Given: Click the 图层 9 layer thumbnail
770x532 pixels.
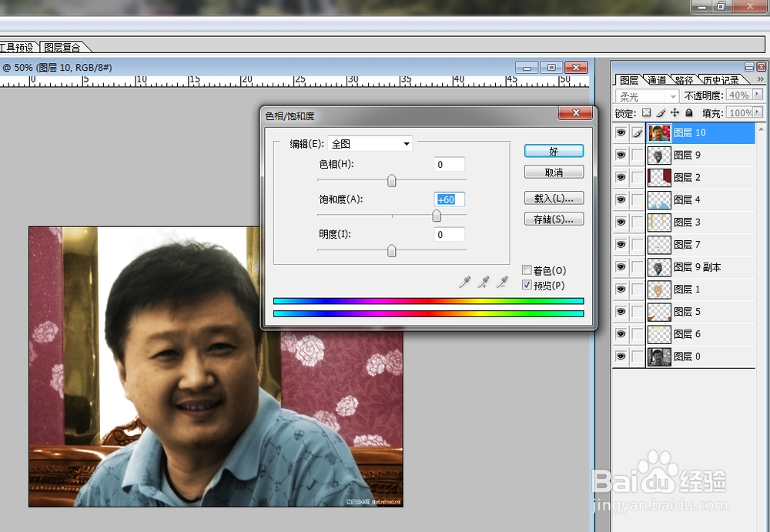Looking at the screenshot, I should point(659,155).
